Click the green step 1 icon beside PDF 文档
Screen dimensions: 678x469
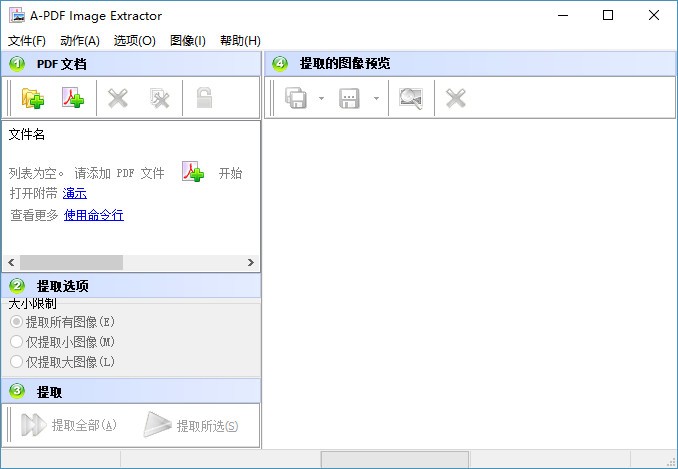tap(17, 64)
